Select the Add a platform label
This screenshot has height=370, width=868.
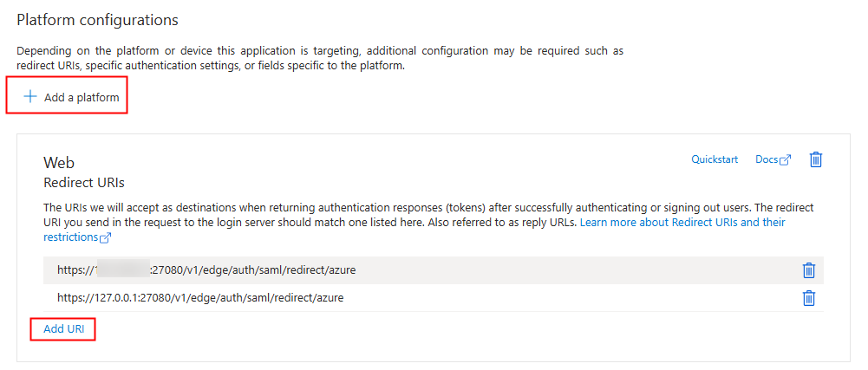[82, 98]
